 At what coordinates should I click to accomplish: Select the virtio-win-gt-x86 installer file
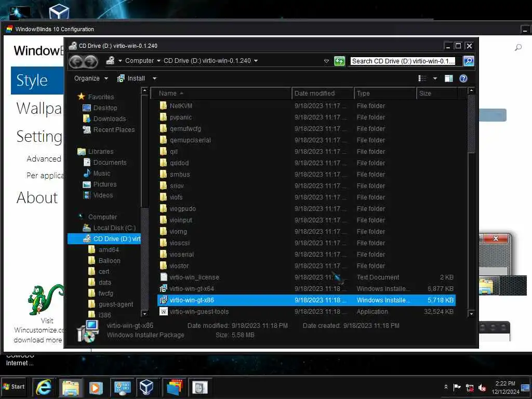click(x=307, y=300)
